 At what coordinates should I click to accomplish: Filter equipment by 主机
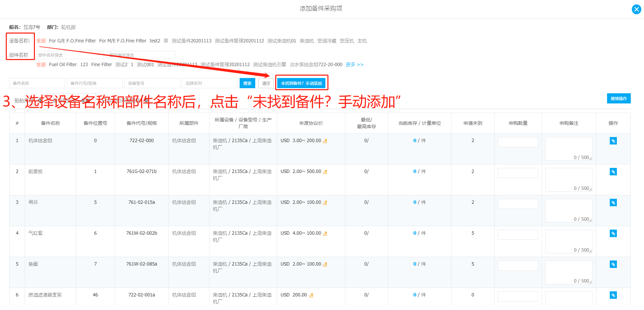[362, 41]
